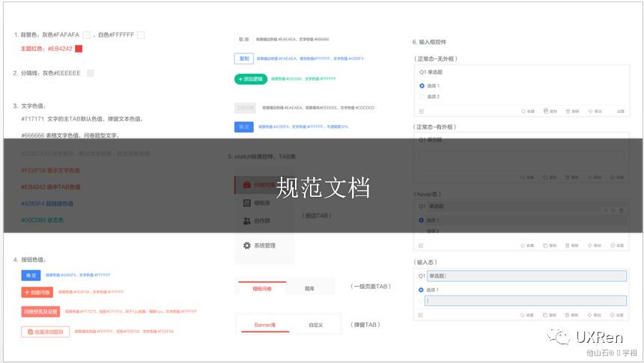The width and height of the screenshot is (644, 363).
Task: Click the label '（一级页面TAB）'
Action: (371, 286)
